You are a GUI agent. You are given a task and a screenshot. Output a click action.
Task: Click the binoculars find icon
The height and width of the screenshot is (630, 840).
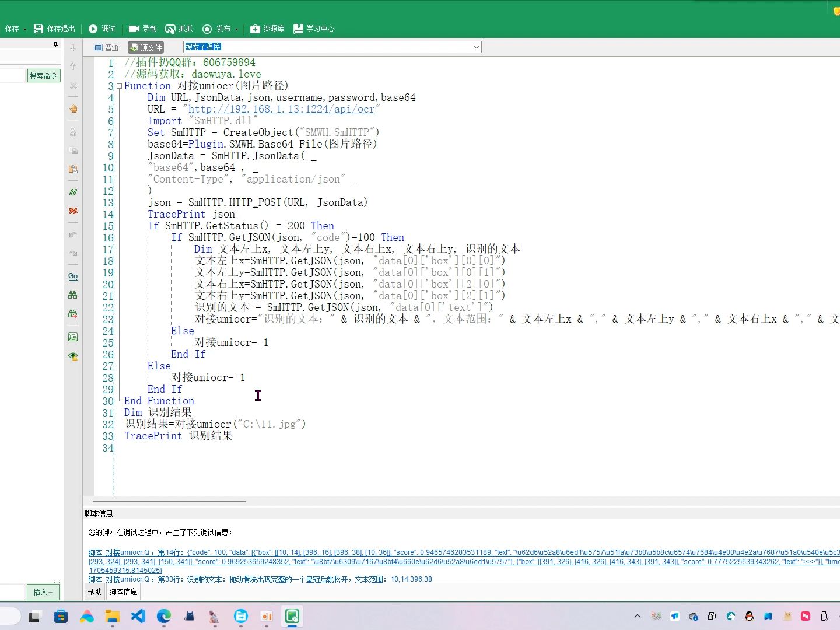73,295
